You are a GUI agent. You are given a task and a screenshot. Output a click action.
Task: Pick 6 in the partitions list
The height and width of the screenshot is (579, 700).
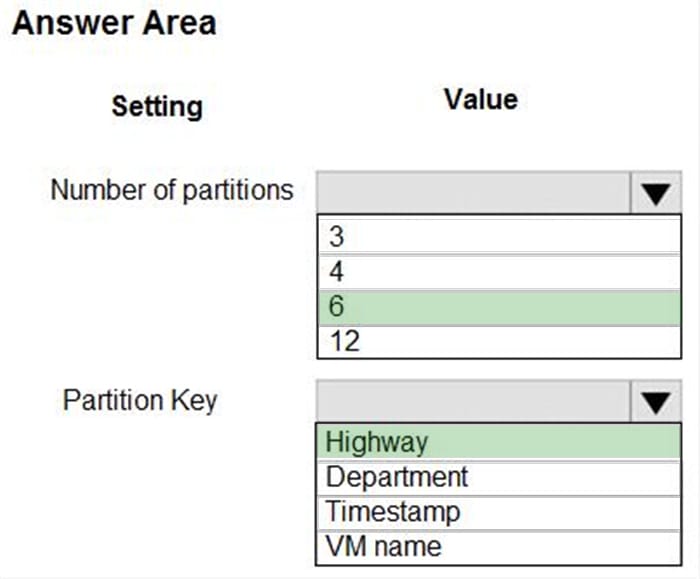coord(498,307)
